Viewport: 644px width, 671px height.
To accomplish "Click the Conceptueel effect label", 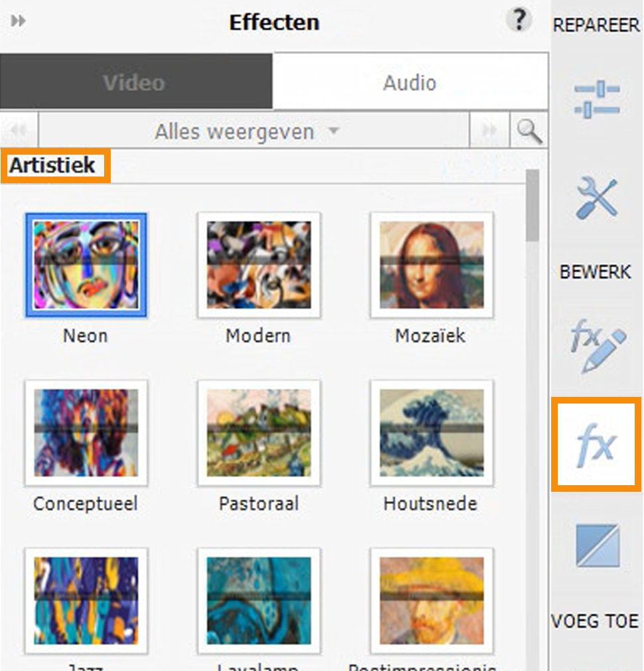I will tap(86, 503).
